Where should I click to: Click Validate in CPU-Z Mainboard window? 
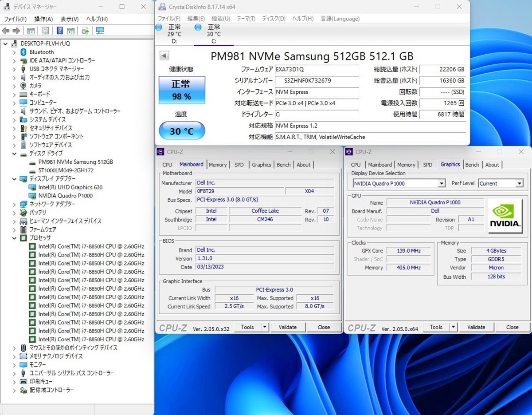point(288,327)
